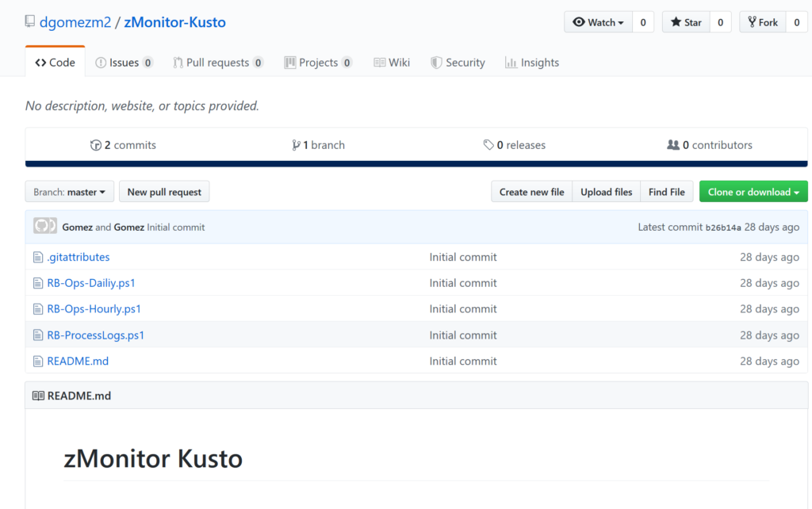812x509 pixels.
Task: Click the Star count showing 0
Action: point(720,22)
